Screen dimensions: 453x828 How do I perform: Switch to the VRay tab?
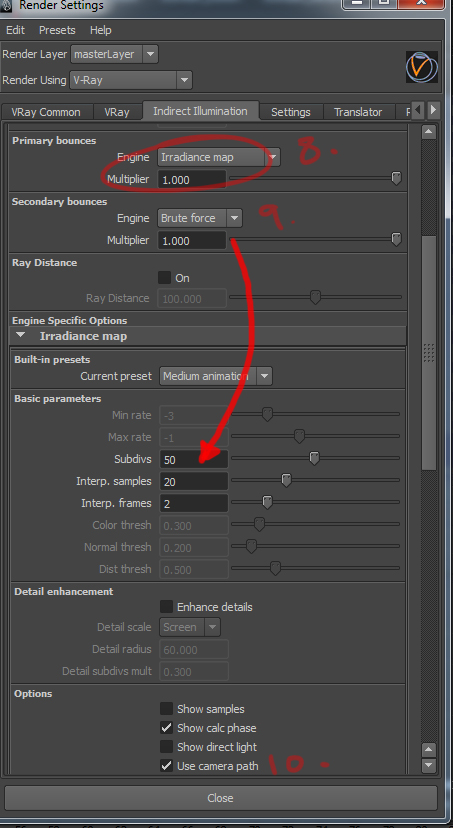coord(117,112)
